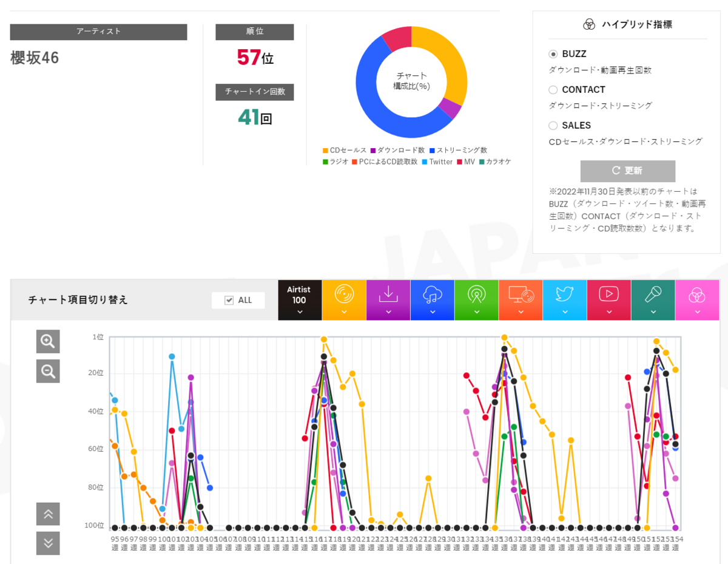Click the ダウンロード数 legend swatch

coord(372,150)
